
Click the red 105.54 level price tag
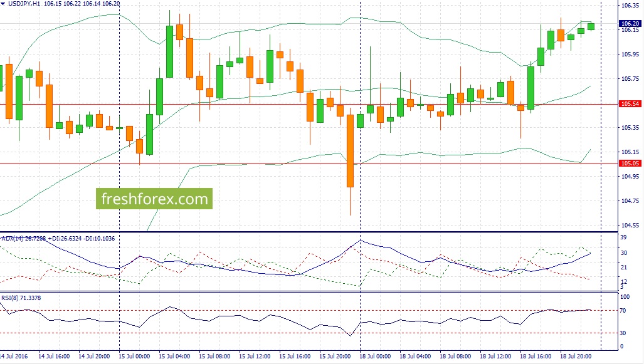(630, 104)
